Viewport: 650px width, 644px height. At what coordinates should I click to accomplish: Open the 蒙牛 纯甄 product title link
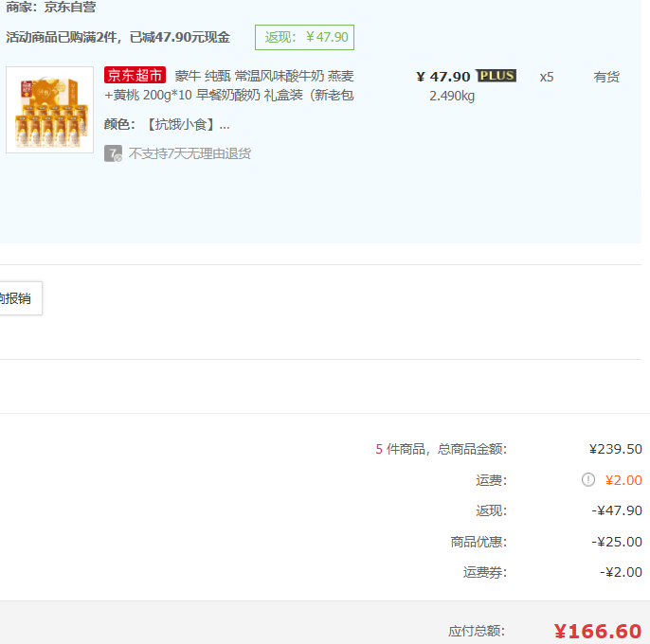tap(229, 85)
